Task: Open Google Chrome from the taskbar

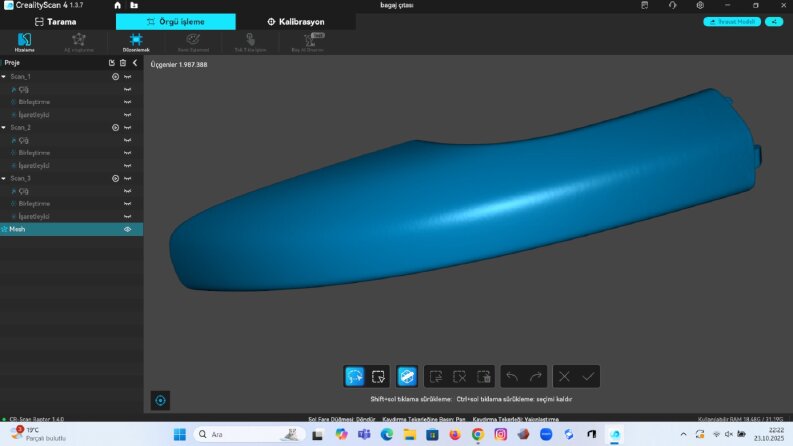Action: pyautogui.click(x=478, y=434)
